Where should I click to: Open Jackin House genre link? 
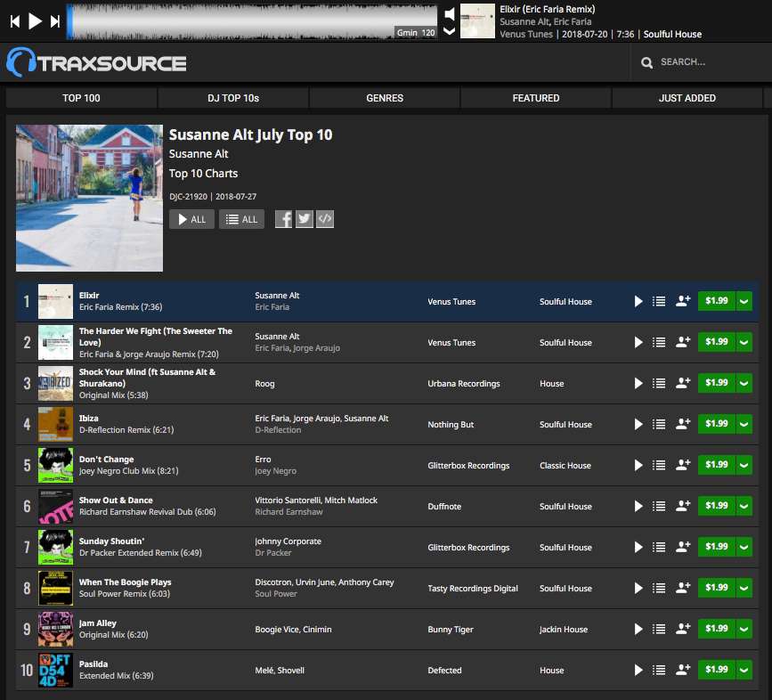(564, 630)
